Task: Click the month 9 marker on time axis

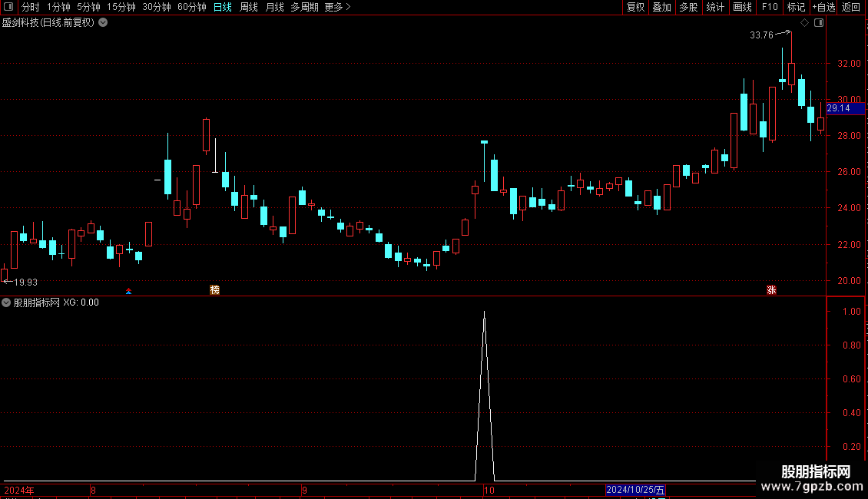Action: click(x=304, y=490)
